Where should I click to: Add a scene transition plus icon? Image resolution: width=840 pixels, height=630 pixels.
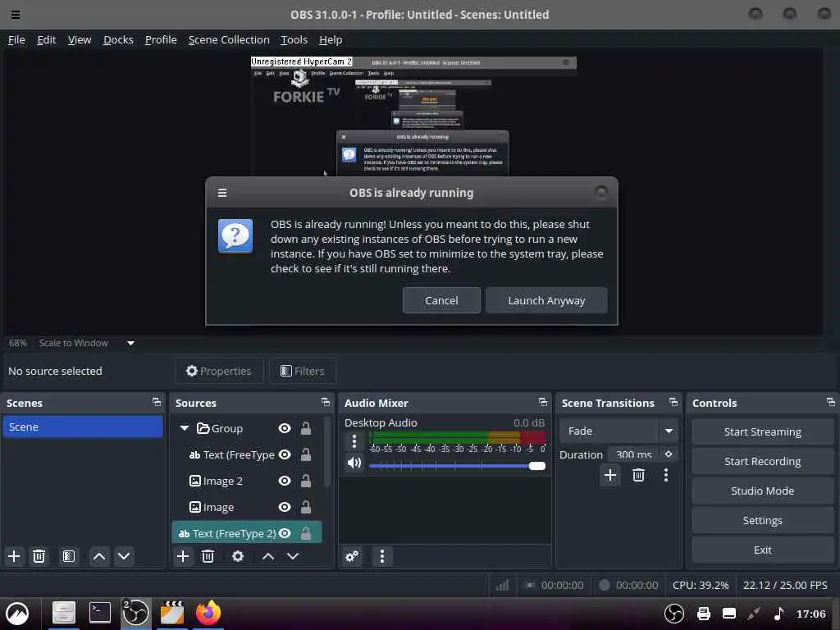tap(609, 475)
